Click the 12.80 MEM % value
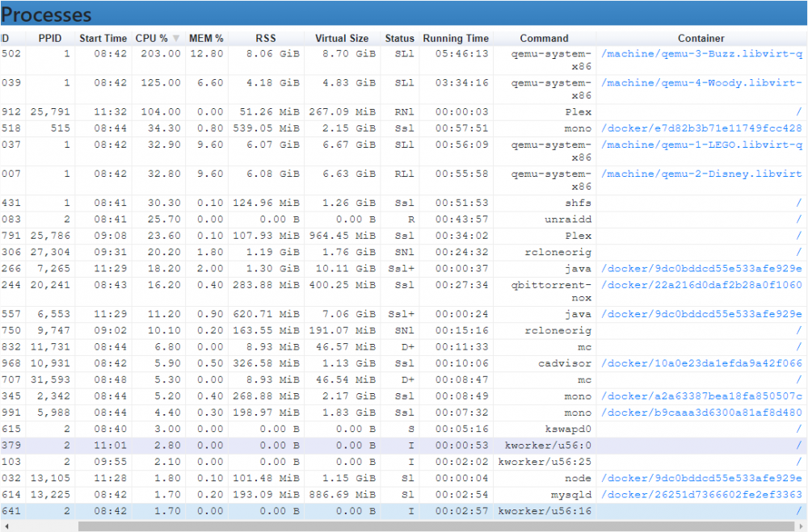 (x=207, y=53)
